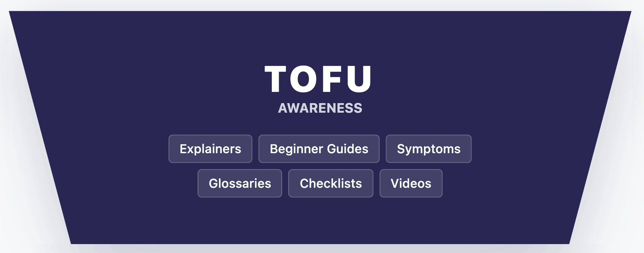
Task: Click the AWARENESS subtitle label
Action: (x=320, y=108)
